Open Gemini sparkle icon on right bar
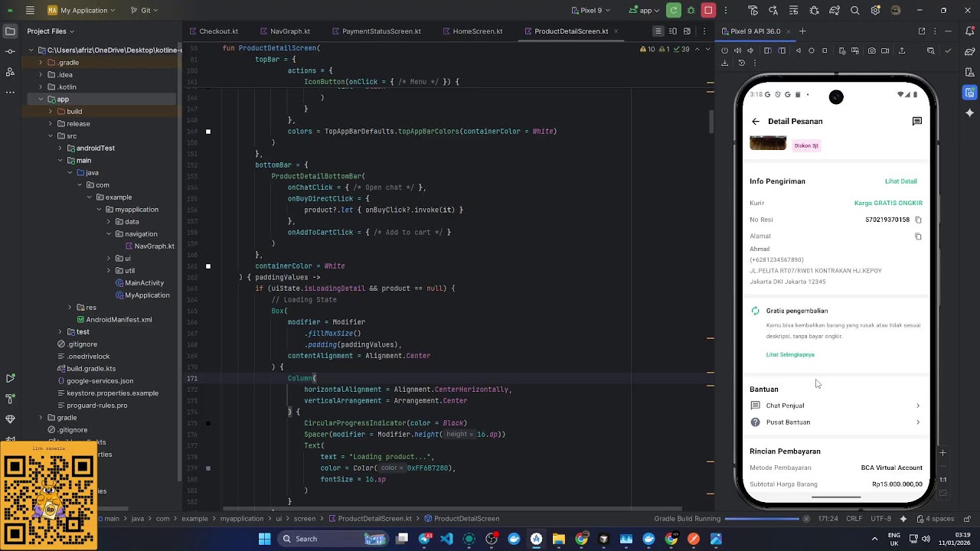The width and height of the screenshot is (980, 551). click(970, 112)
